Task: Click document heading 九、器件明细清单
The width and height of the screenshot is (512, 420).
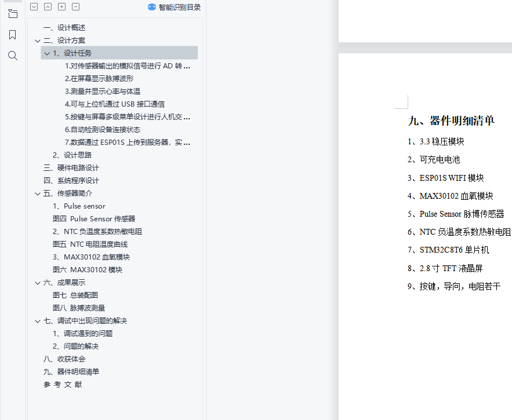Action: (x=451, y=120)
